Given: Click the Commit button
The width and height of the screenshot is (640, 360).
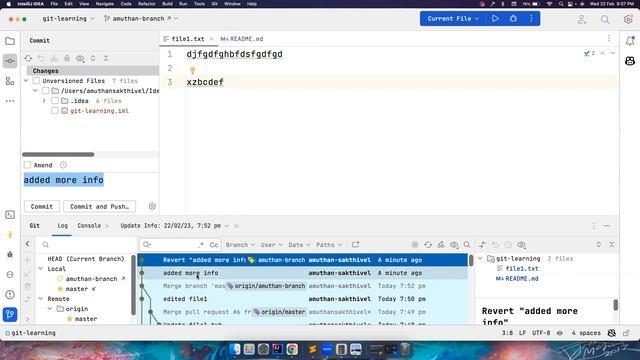Looking at the screenshot, I should click(x=42, y=207).
